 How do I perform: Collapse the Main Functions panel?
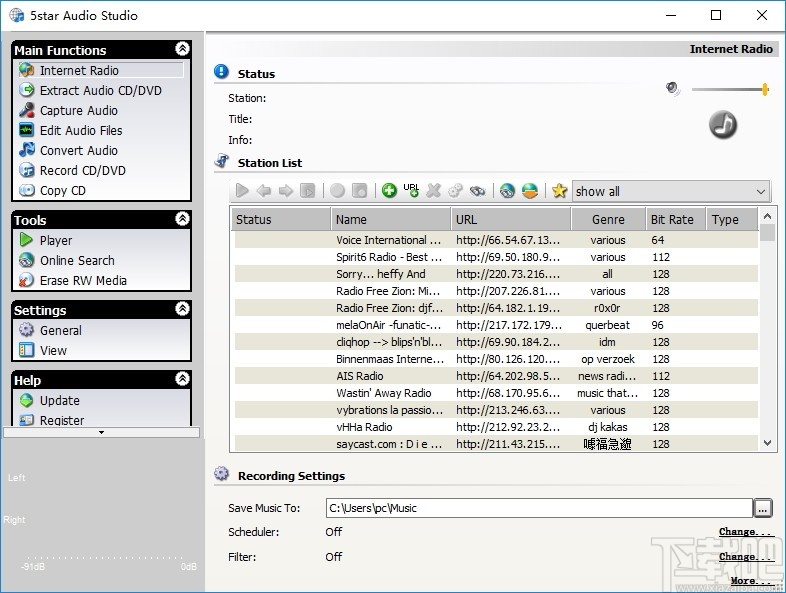[x=182, y=49]
